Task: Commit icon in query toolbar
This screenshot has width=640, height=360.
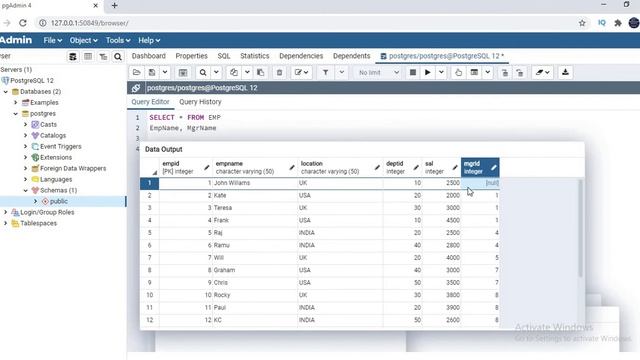Action: pos(505,73)
